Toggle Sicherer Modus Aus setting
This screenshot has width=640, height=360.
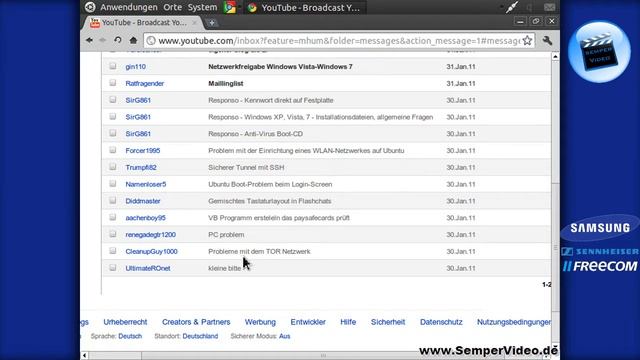(284, 336)
